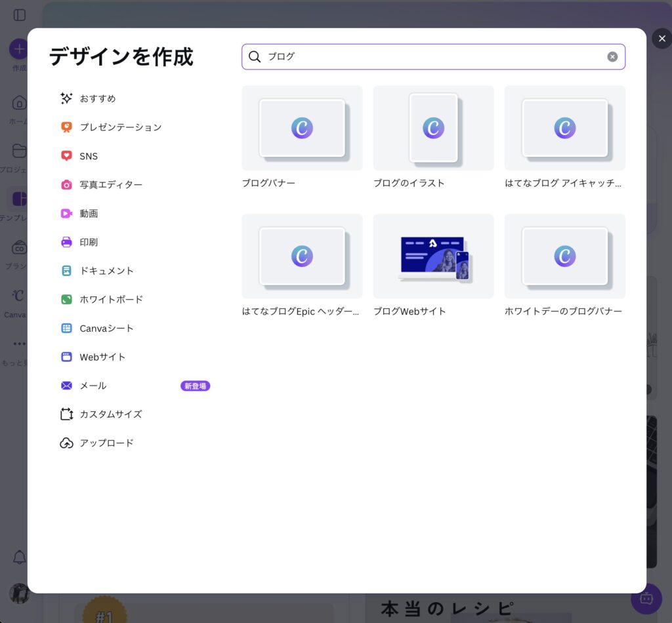Close the デザインを作成 dialog
Screen dimensions: 672x623
click(x=661, y=39)
